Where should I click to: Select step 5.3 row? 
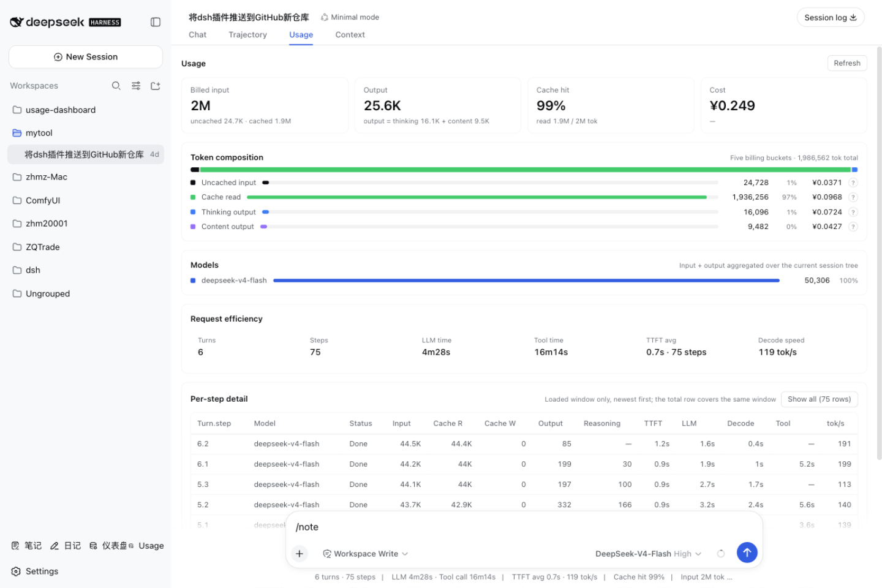pyautogui.click(x=524, y=484)
